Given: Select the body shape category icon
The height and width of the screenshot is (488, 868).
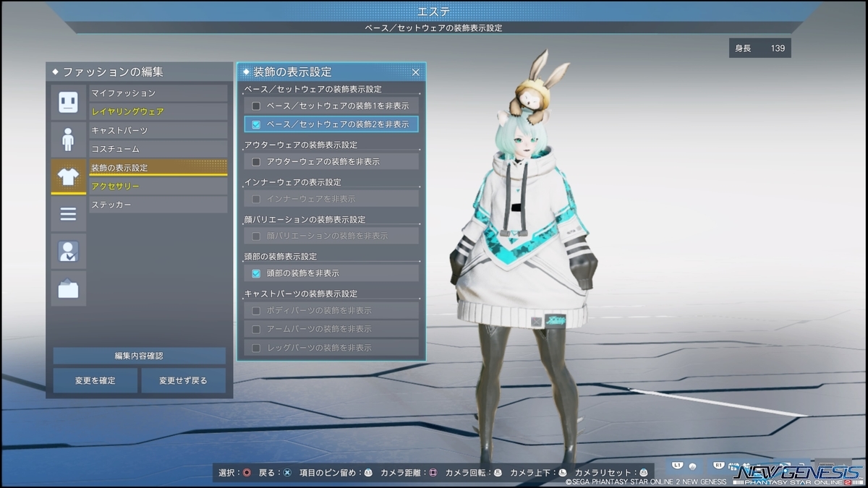Looking at the screenshot, I should pyautogui.click(x=68, y=140).
